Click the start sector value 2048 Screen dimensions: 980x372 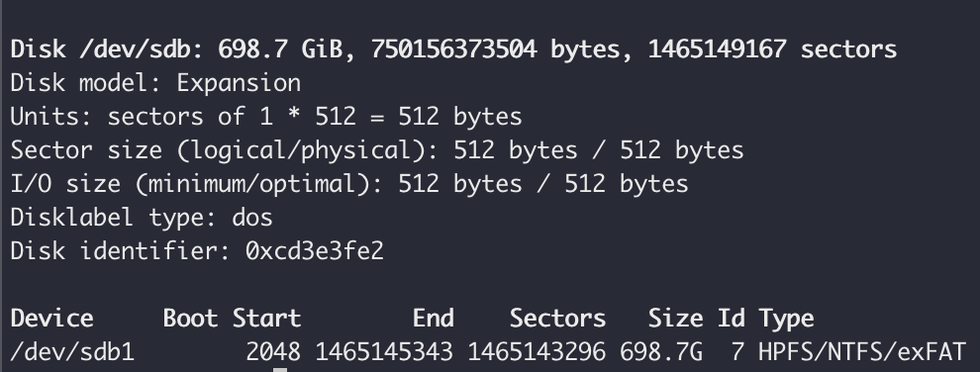pos(273,352)
